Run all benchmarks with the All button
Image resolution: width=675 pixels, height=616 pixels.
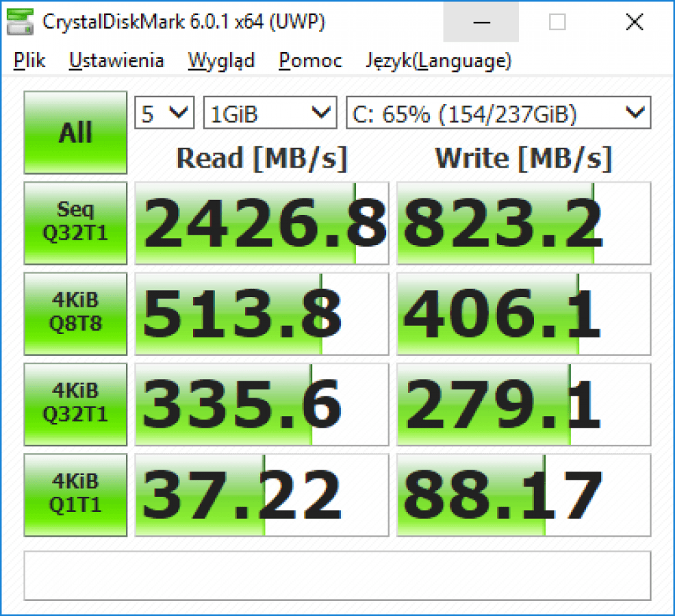coord(75,133)
